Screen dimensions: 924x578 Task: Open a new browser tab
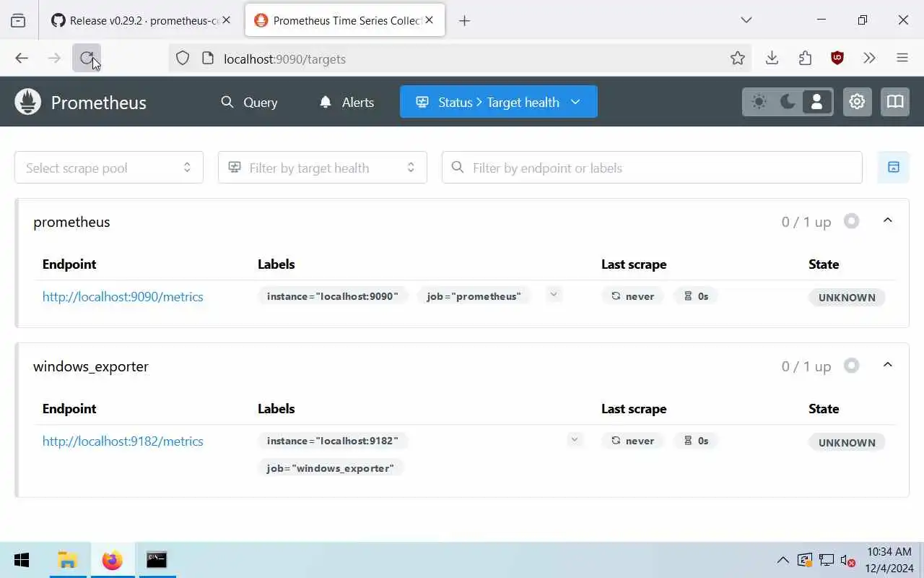(464, 20)
